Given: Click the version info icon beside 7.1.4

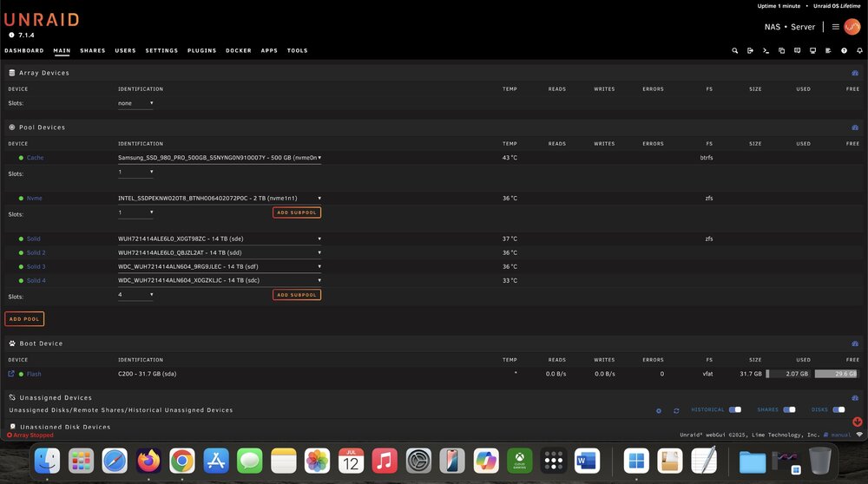Looking at the screenshot, I should [x=11, y=35].
